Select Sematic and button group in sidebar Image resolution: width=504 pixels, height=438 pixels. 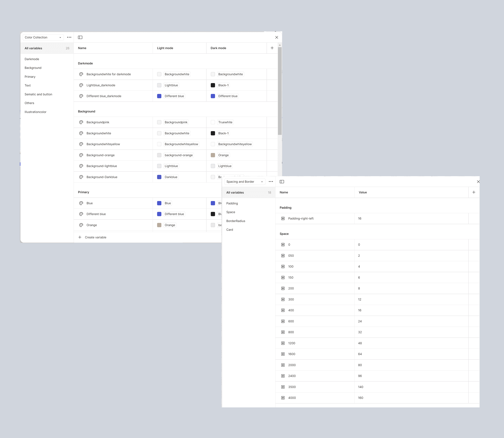[x=38, y=94]
